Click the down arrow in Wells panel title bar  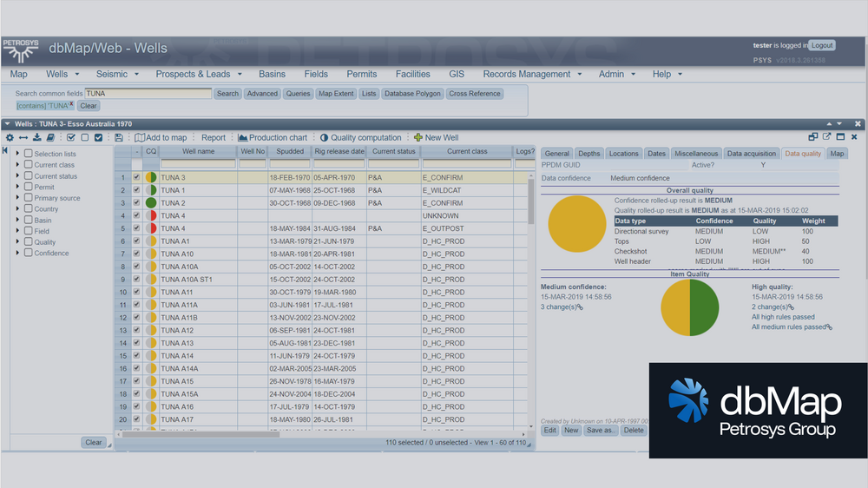pos(839,124)
